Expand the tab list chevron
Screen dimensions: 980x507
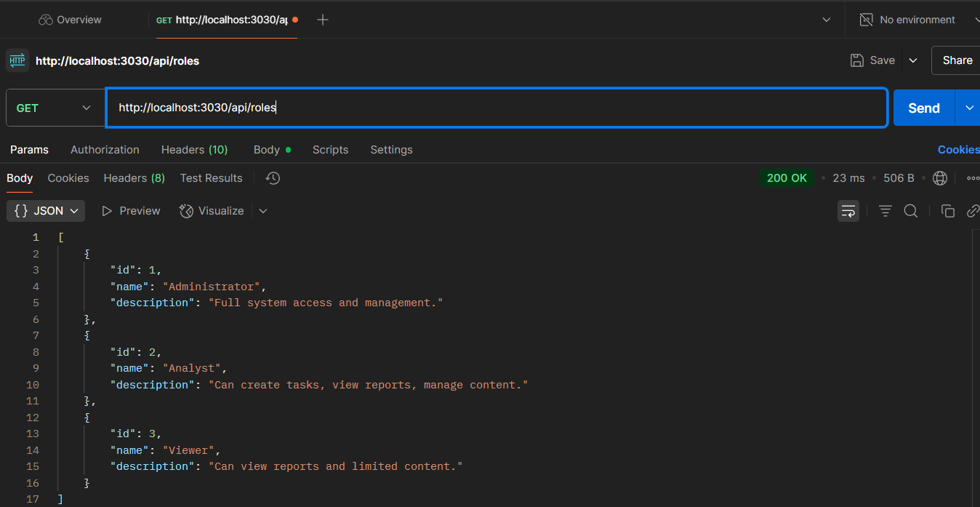point(827,20)
